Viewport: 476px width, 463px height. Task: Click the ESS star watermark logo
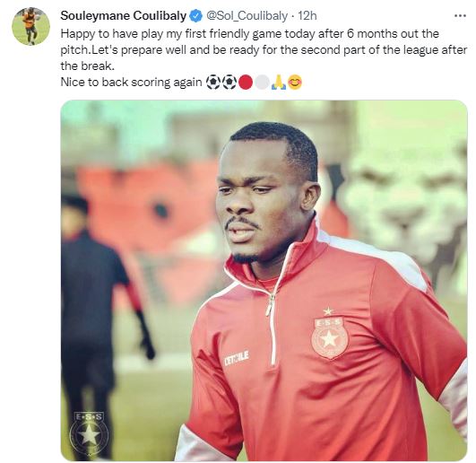pyautogui.click(x=88, y=432)
